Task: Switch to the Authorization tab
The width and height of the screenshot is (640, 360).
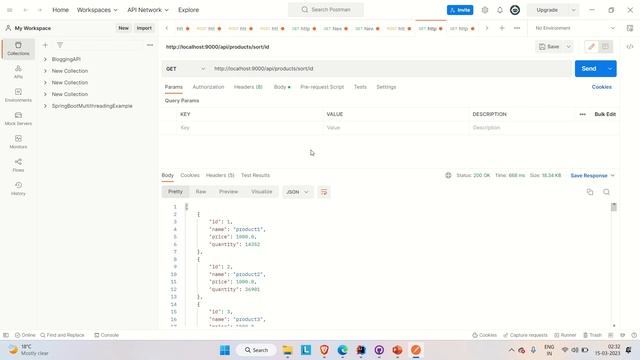Action: [x=208, y=87]
